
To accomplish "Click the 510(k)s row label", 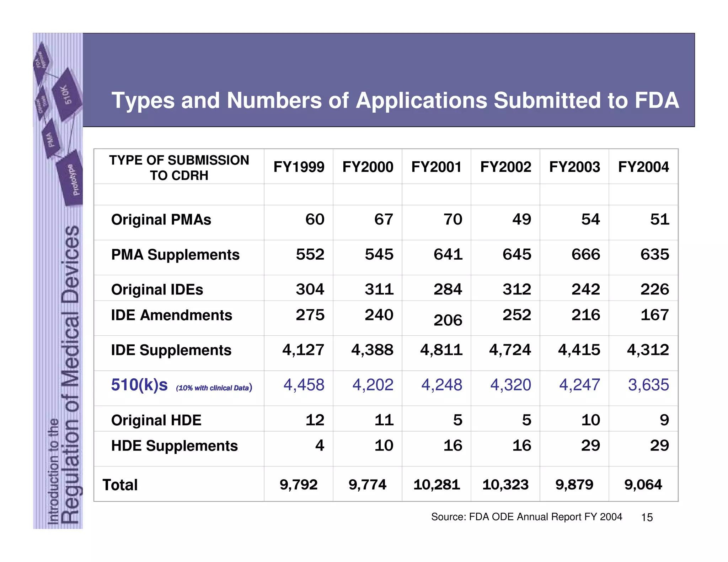I will tap(139, 385).
